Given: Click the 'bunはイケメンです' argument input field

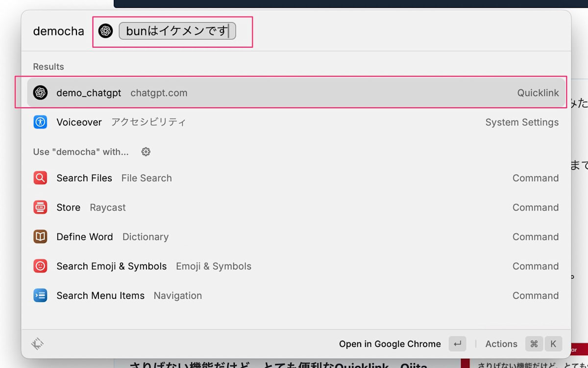Looking at the screenshot, I should pos(177,31).
